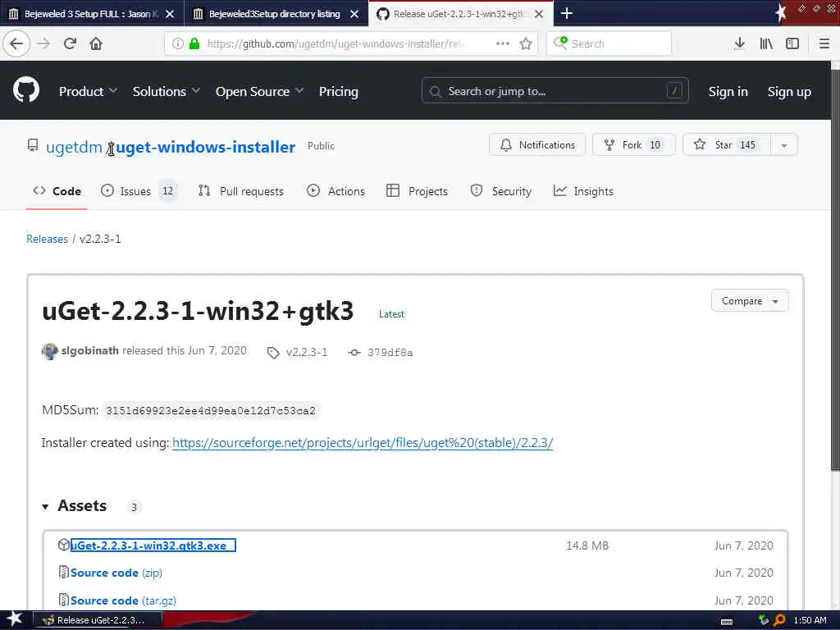The height and width of the screenshot is (630, 840).
Task: Open commit 379df8a
Action: pos(390,353)
